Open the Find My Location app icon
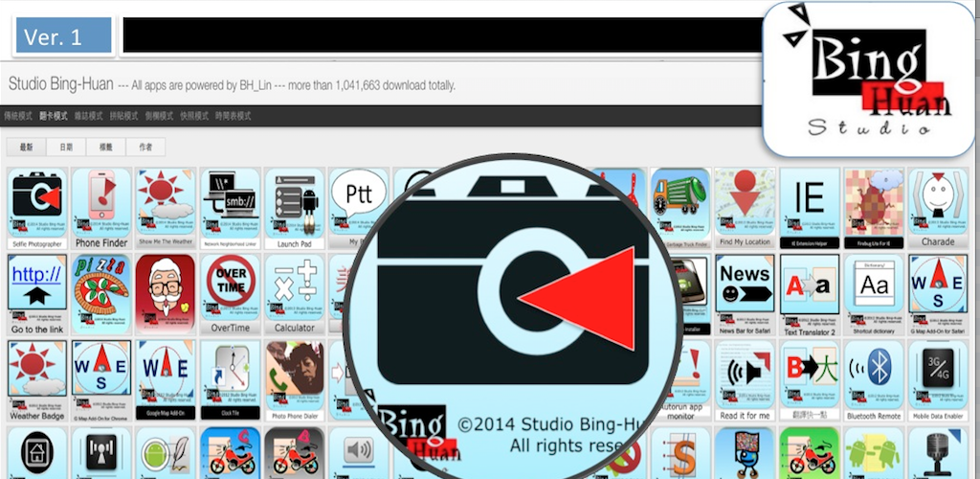The width and height of the screenshot is (980, 479). point(745,208)
